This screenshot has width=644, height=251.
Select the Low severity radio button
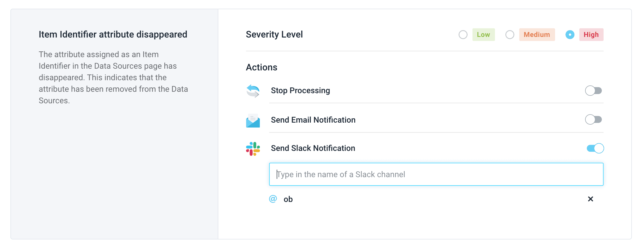[463, 35]
